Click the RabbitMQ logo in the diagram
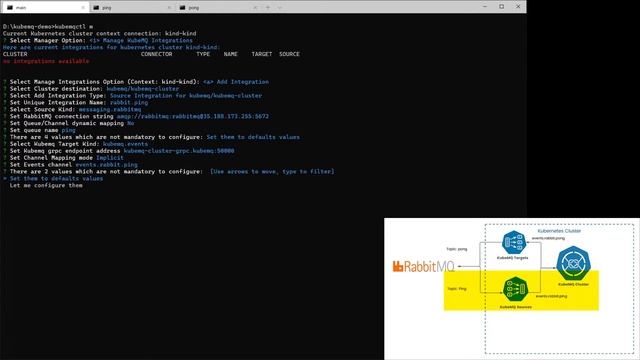 [x=423, y=267]
